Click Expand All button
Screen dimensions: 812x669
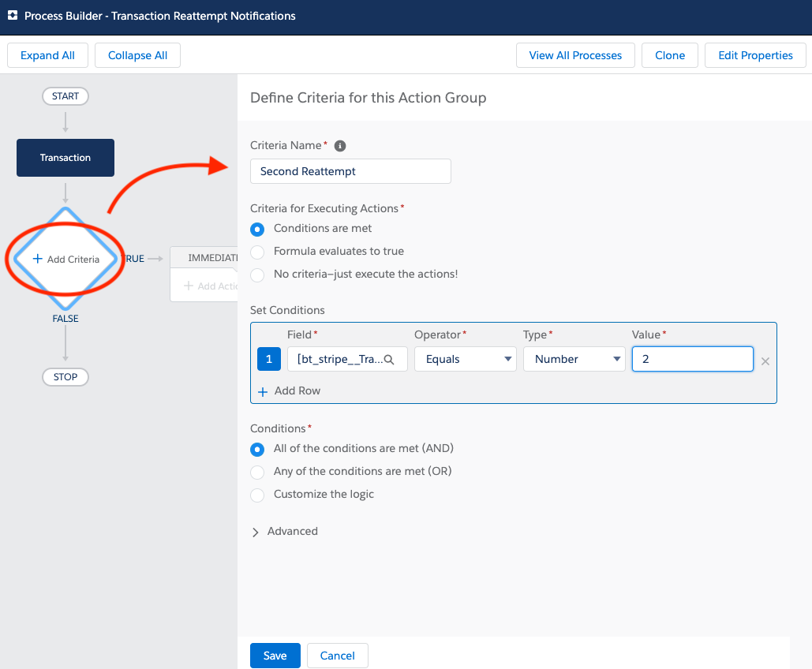point(47,55)
